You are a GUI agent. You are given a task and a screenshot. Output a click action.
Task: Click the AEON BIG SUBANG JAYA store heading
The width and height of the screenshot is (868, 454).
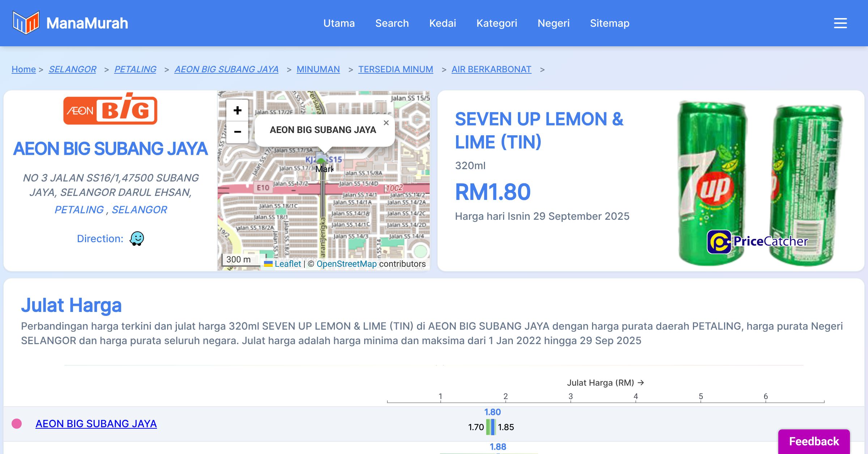pos(110,149)
